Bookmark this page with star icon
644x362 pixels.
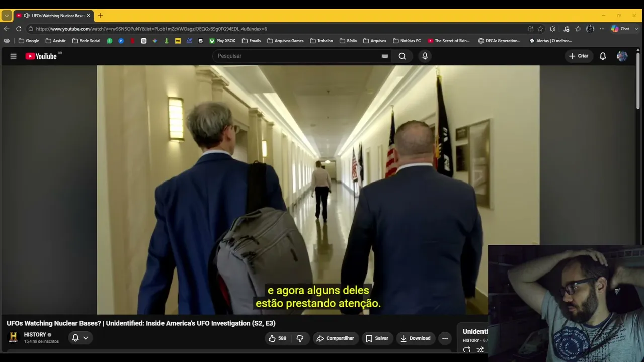tap(540, 29)
